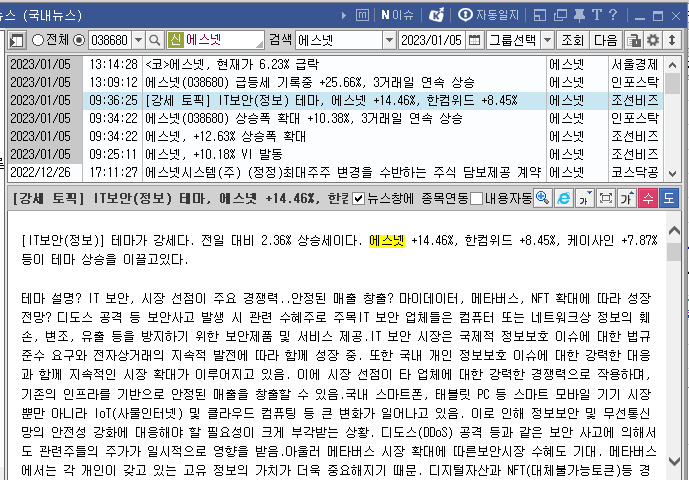This screenshot has width=689, height=480.
Task: Click the window layout icon in title bar
Action: coord(540,15)
